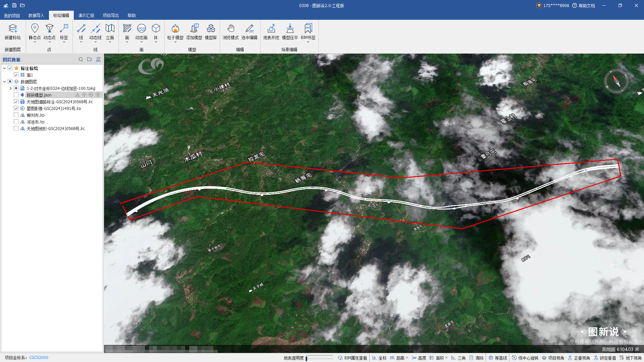Expand the 1-2-对齐坐标 tpkg tree node
The image size is (644, 362).
(x=10, y=88)
